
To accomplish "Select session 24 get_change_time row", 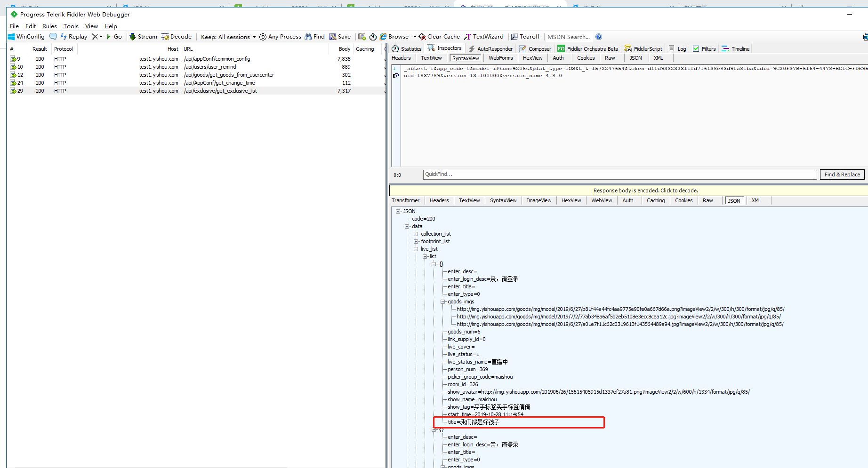I will (x=196, y=83).
